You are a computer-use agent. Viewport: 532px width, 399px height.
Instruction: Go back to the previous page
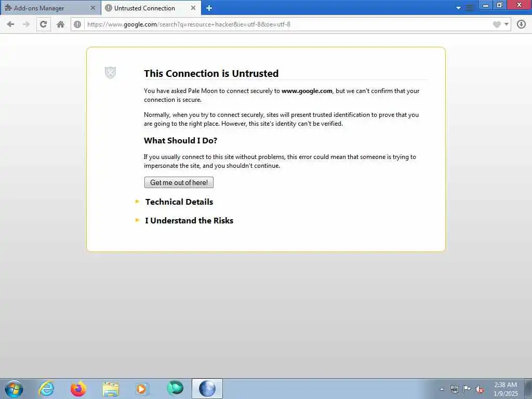point(10,24)
